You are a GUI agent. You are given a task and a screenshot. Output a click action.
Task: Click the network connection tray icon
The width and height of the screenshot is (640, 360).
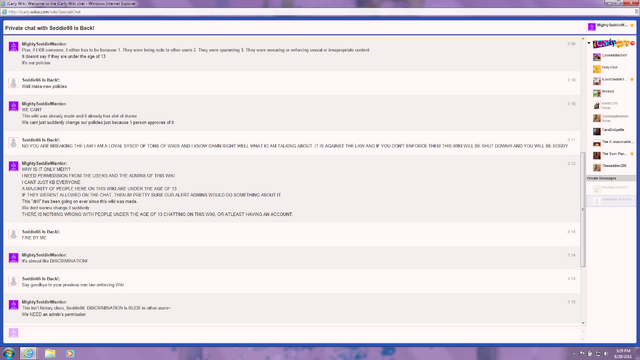pyautogui.click(x=598, y=353)
